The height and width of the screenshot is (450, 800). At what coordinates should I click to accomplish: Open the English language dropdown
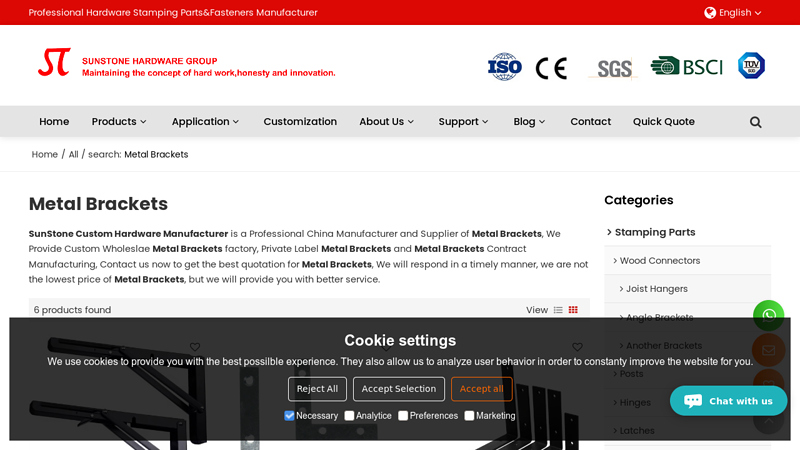pos(733,13)
